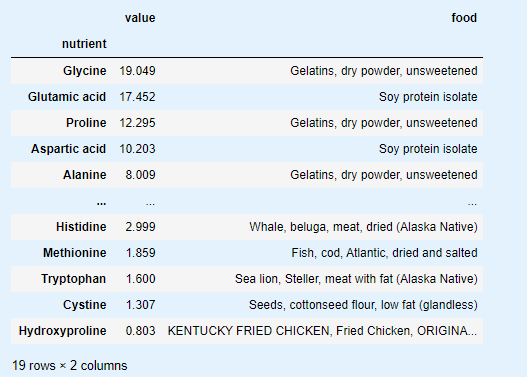Click Seeds, cottonseed flour food cell
This screenshot has height=377, width=527.
[363, 305]
